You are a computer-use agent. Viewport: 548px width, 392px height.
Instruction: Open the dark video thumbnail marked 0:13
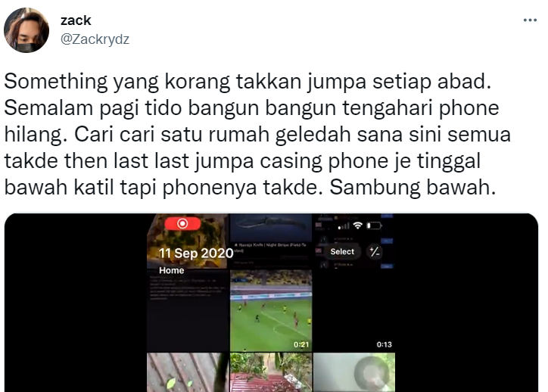point(354,310)
